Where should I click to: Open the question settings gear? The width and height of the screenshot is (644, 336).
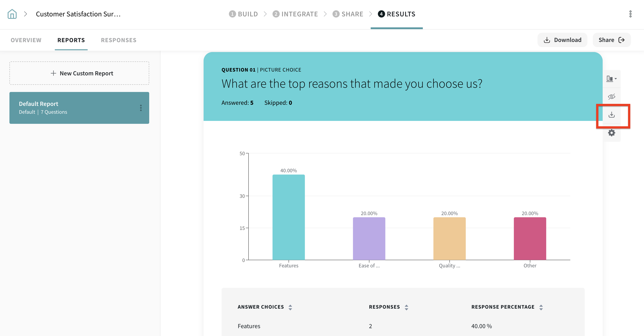[x=611, y=133]
